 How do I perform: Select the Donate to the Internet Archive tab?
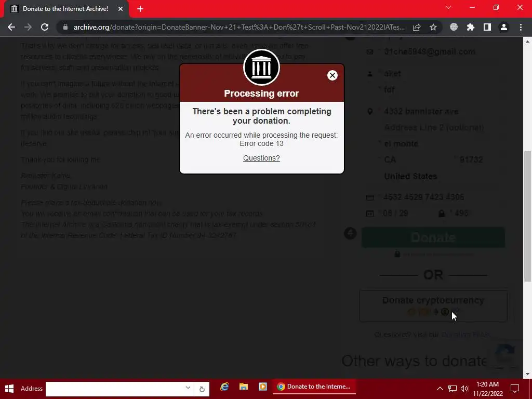pyautogui.click(x=66, y=9)
